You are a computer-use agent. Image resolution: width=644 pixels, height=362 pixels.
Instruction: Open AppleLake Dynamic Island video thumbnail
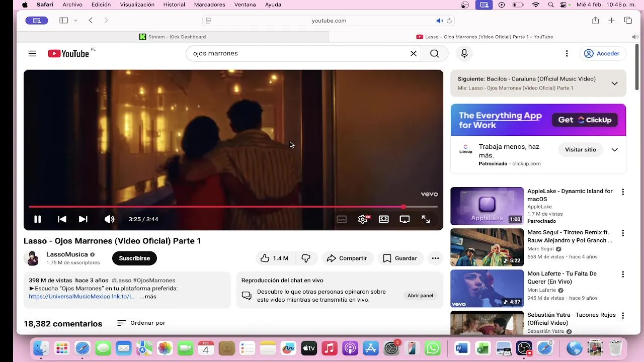(x=487, y=206)
